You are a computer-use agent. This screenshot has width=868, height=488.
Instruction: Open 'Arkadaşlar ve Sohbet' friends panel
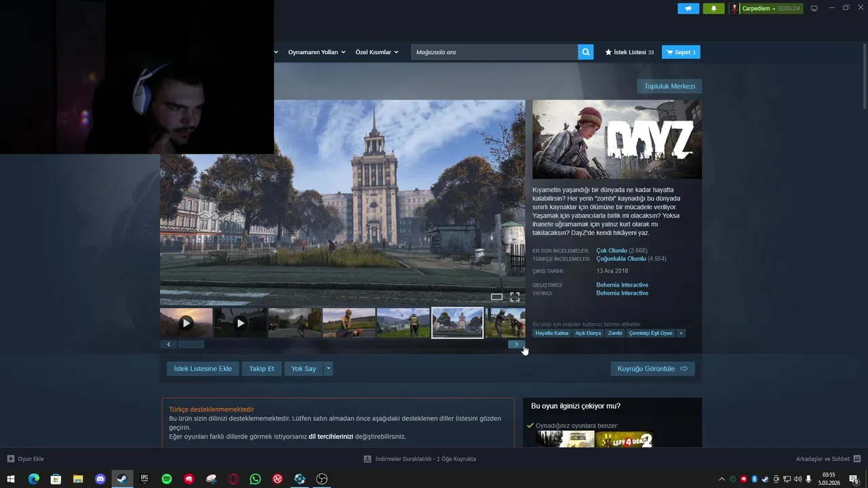click(x=828, y=459)
